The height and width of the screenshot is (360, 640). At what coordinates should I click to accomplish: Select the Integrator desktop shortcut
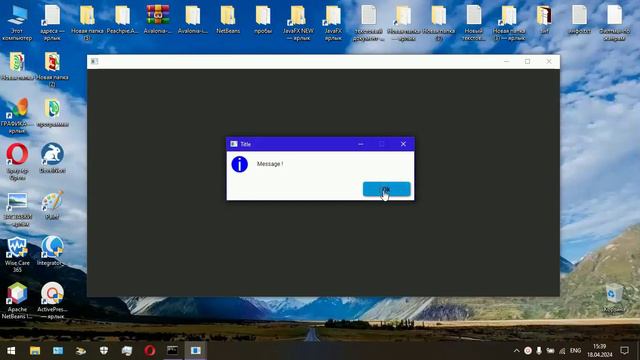coord(52,251)
